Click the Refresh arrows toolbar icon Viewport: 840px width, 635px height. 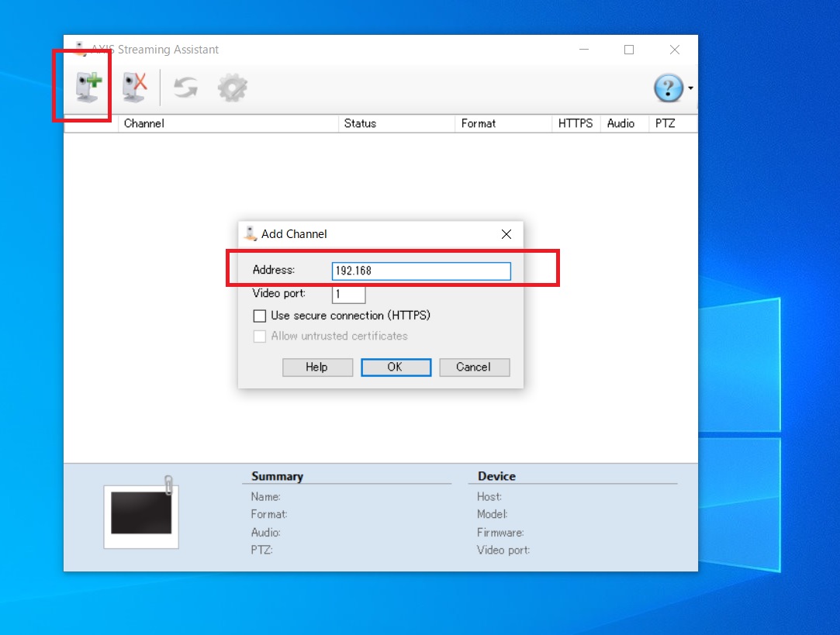[x=186, y=88]
